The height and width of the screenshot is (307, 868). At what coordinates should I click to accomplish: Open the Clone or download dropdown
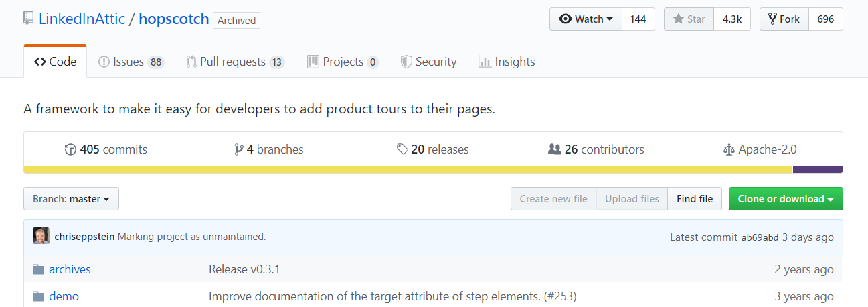coord(786,199)
